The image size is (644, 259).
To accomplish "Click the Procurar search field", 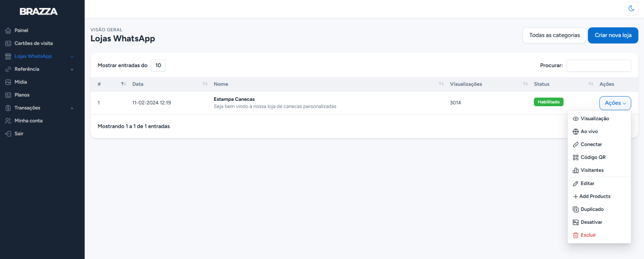I will point(598,66).
